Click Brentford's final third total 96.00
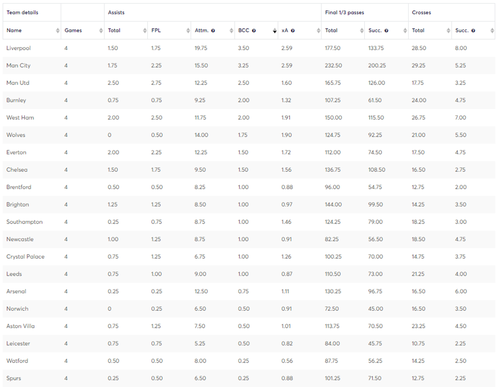The width and height of the screenshot is (500, 387). (332, 187)
